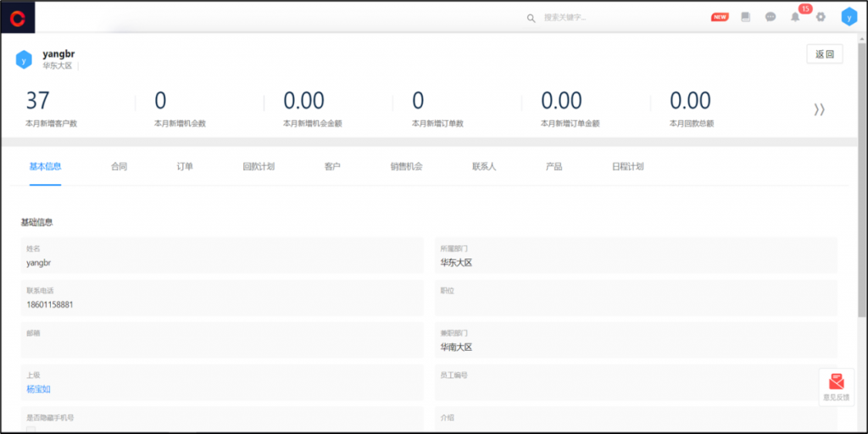The image size is (868, 434).
Task: Switch to the 合同 tab
Action: pyautogui.click(x=119, y=167)
